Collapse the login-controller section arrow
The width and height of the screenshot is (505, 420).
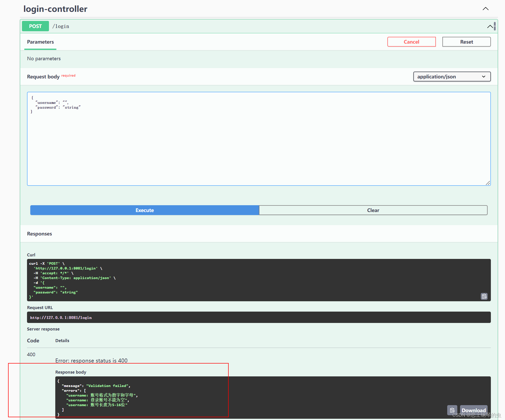pyautogui.click(x=485, y=9)
